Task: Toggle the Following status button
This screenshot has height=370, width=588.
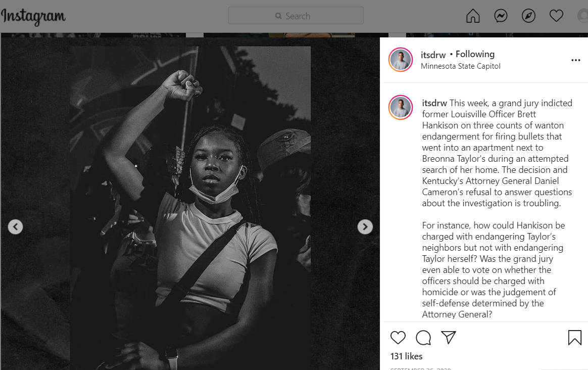Action: coord(475,54)
